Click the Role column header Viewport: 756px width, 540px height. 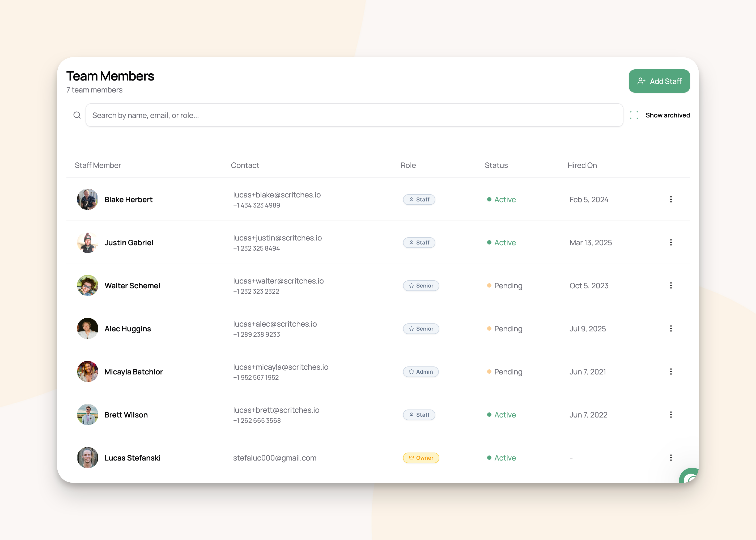click(408, 165)
